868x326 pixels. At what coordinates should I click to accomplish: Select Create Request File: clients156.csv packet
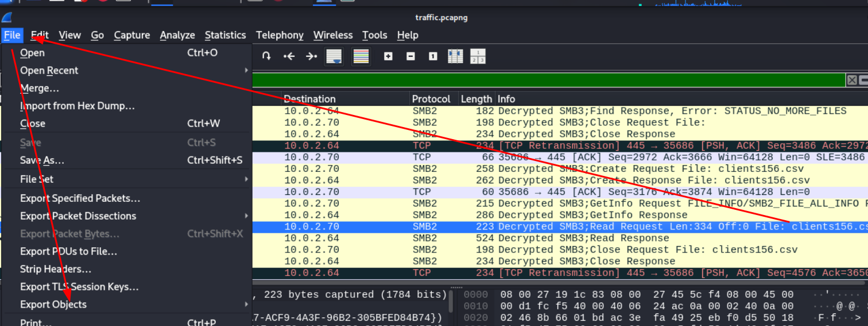560,168
